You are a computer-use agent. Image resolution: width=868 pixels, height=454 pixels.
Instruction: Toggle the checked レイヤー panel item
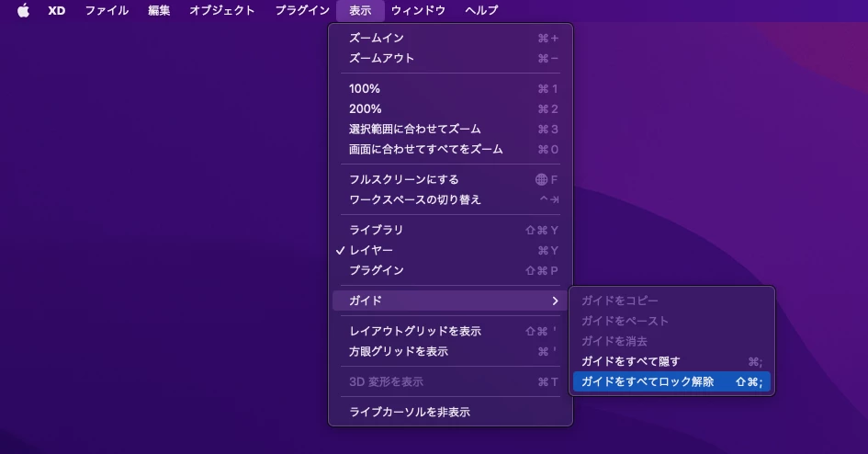tap(451, 250)
